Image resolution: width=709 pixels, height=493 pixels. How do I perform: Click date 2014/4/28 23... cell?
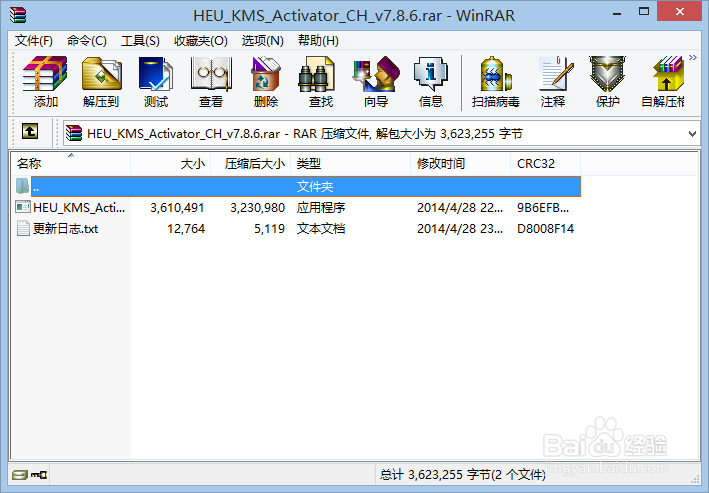click(x=460, y=228)
